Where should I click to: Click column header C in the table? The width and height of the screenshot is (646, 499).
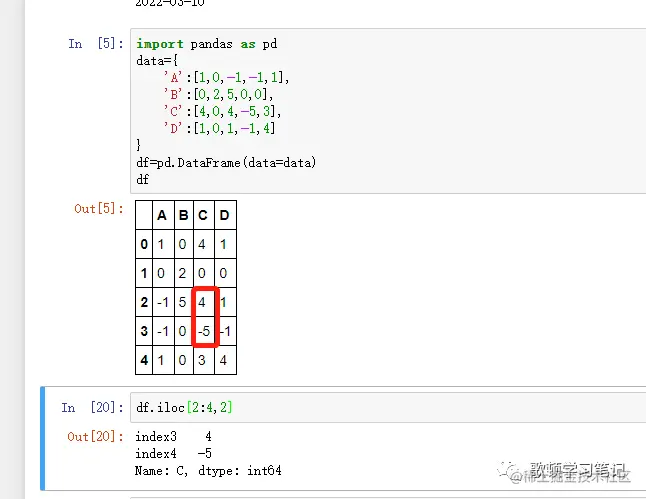204,215
